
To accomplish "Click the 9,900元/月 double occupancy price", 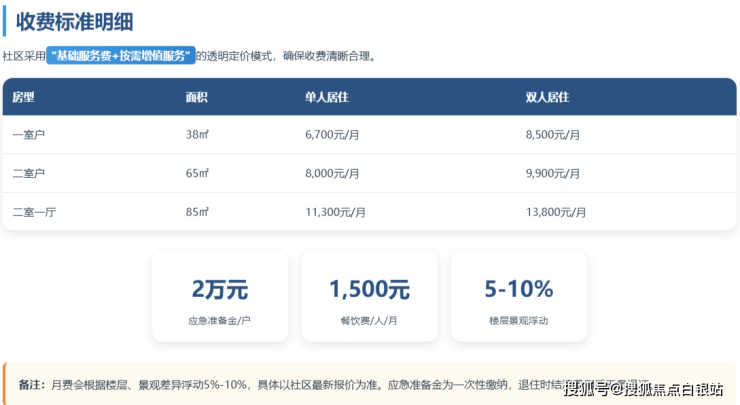I will (x=555, y=173).
